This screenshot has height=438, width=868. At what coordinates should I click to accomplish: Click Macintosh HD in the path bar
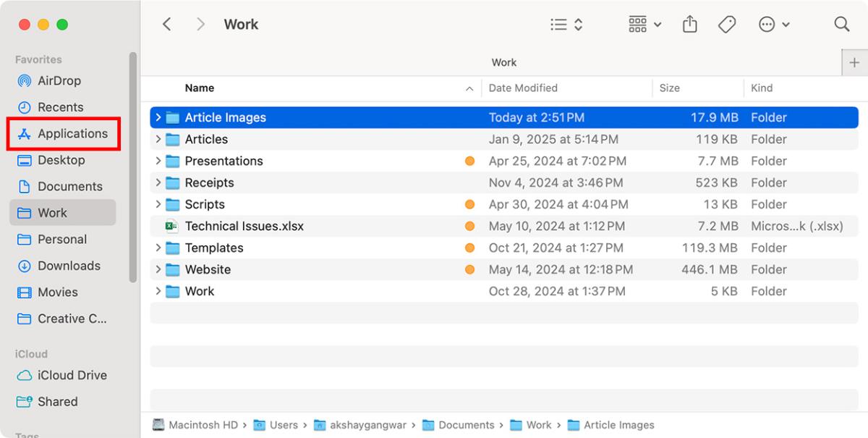click(195, 425)
